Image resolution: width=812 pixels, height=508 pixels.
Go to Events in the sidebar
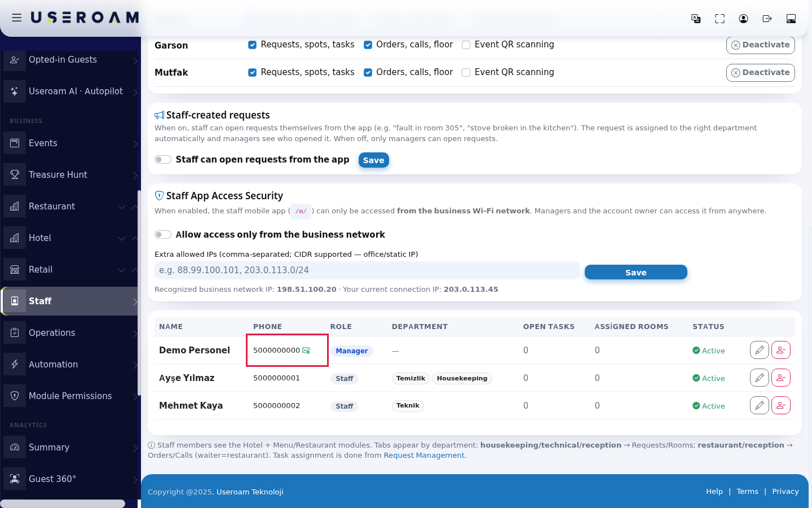coord(70,143)
